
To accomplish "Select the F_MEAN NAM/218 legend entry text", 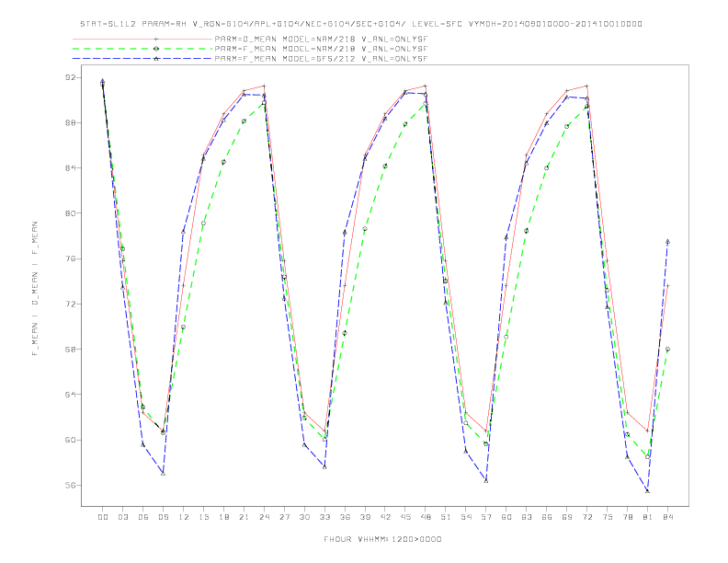I will tap(321, 49).
